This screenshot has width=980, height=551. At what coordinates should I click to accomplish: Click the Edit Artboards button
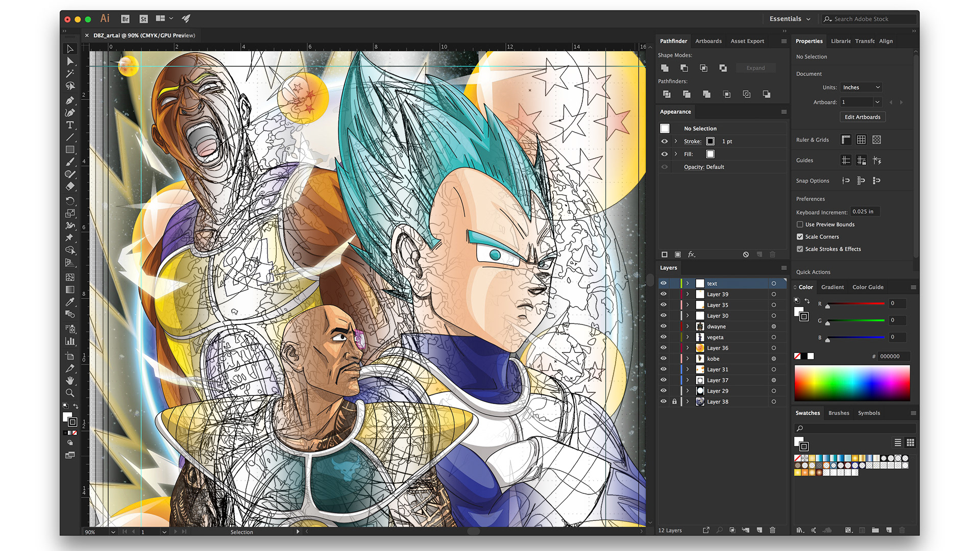click(862, 117)
